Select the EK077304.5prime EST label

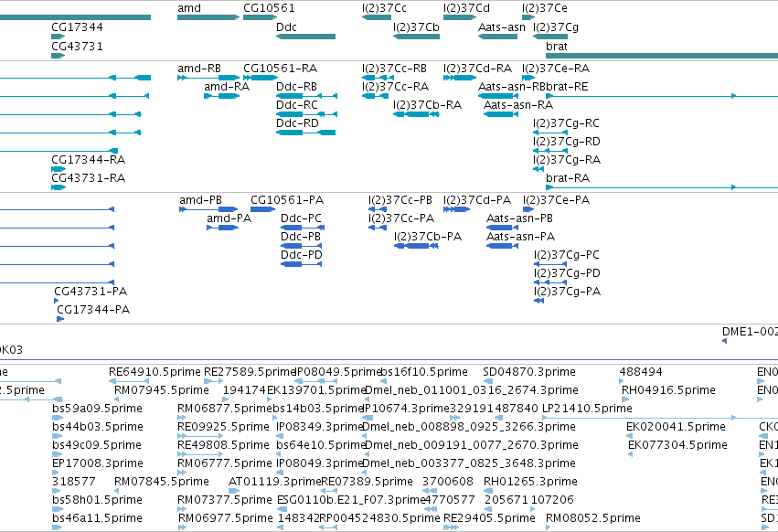(677, 445)
